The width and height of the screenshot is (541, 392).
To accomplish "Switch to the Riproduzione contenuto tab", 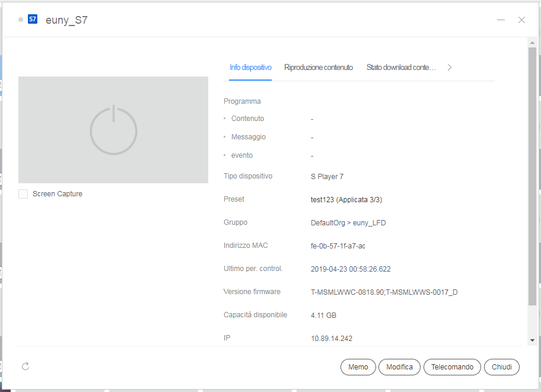I will (x=319, y=68).
